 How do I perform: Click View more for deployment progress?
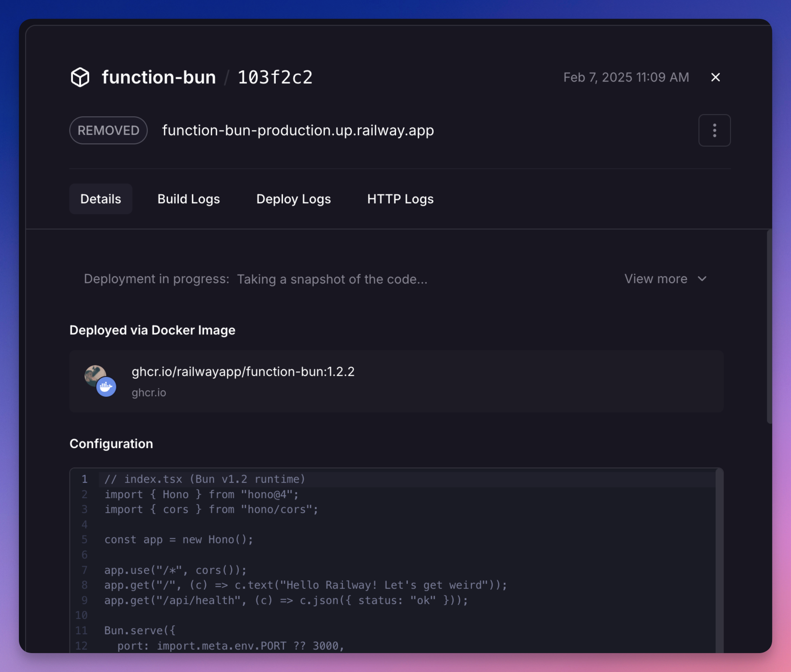click(x=665, y=279)
